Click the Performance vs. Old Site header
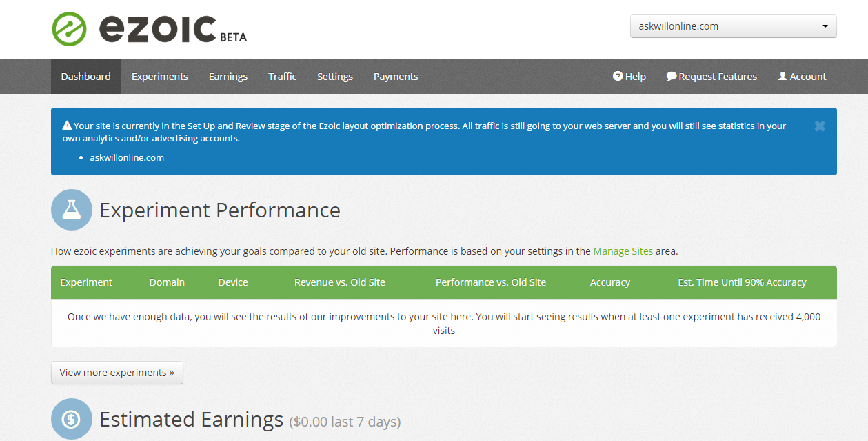The width and height of the screenshot is (868, 441). tap(491, 282)
